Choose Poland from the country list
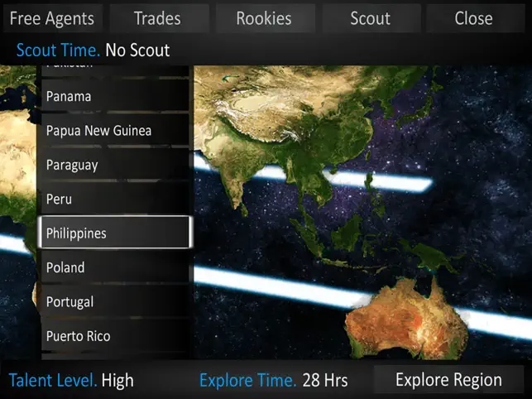Viewport: 532px width, 399px height. [115, 267]
